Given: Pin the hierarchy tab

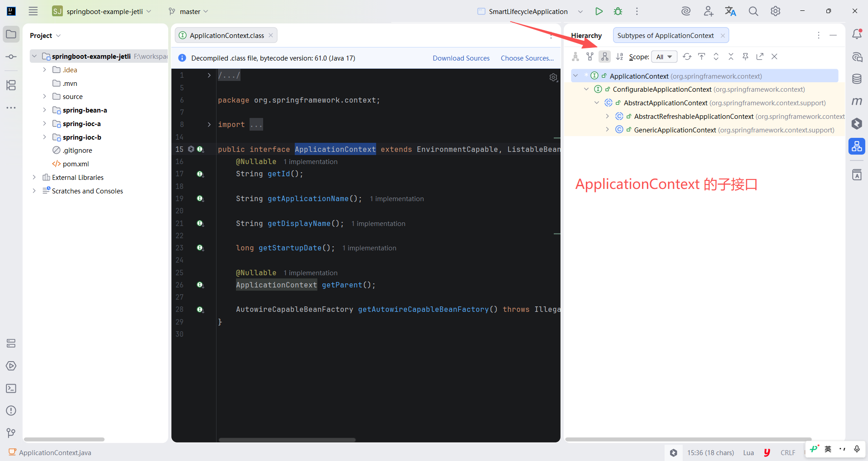Looking at the screenshot, I should tap(745, 56).
